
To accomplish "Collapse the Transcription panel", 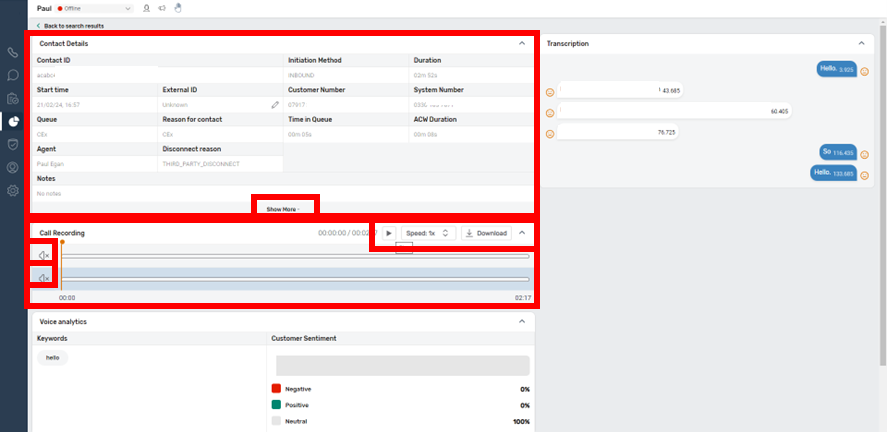I will point(862,43).
